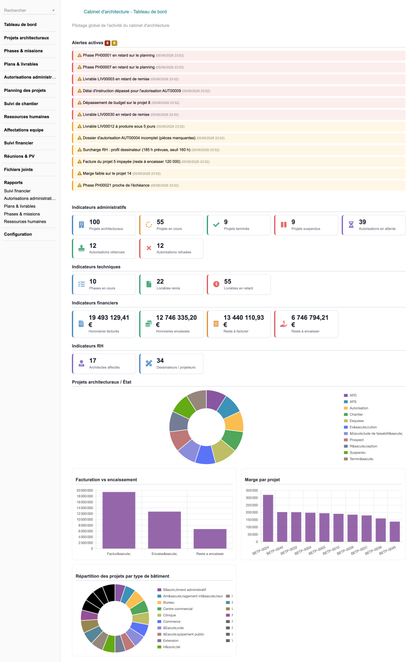Click the Architectes affectés person icon
This screenshot has width=416, height=662.
coord(82,364)
